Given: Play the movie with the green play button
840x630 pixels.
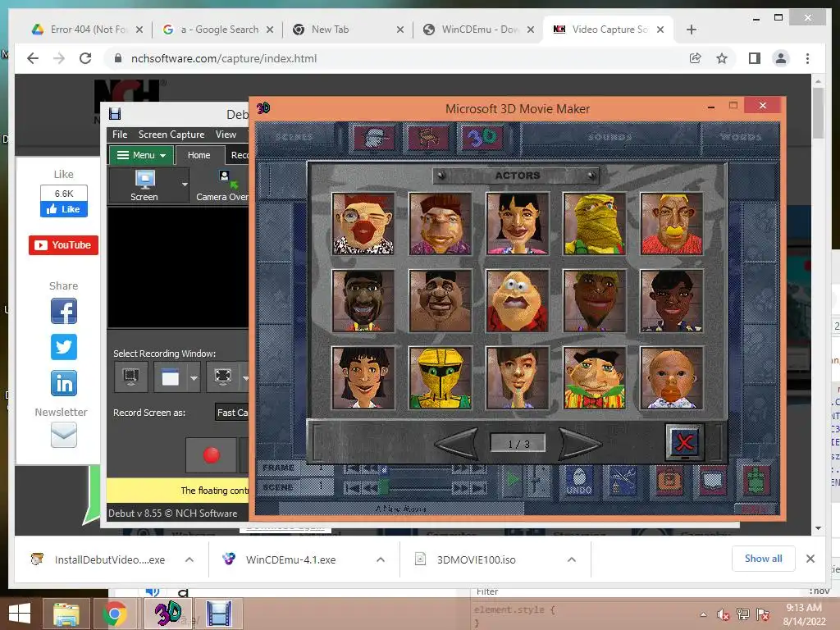Looking at the screenshot, I should pos(513,479).
